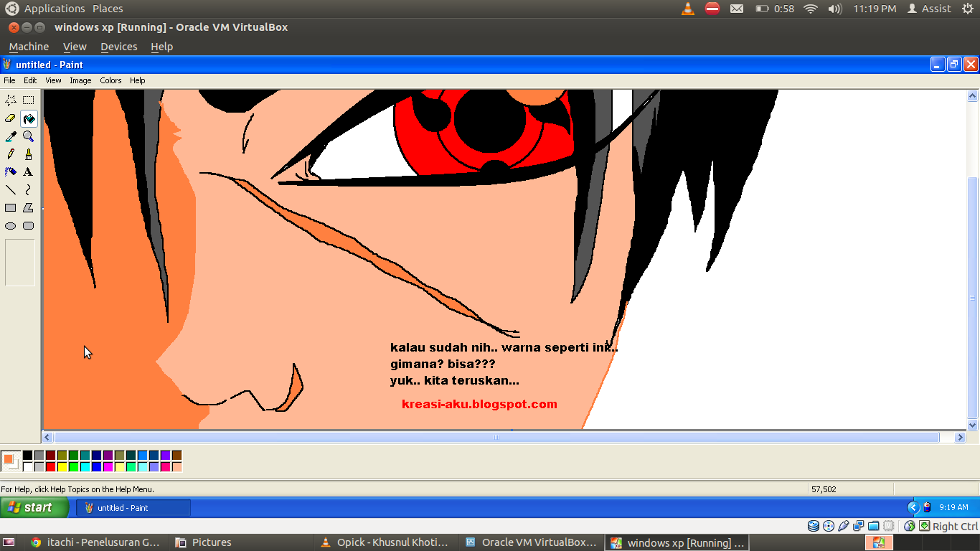Open Paint's Edit menu
The image size is (980, 551).
click(x=30, y=80)
